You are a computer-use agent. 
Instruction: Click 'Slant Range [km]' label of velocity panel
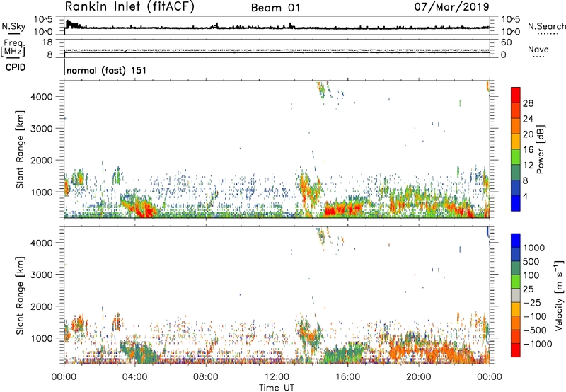coord(20,296)
